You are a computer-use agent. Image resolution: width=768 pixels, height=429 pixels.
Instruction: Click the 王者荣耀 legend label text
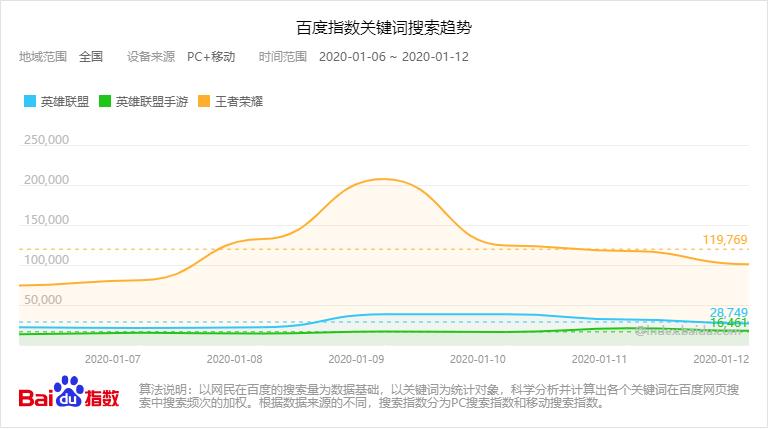(x=239, y=102)
